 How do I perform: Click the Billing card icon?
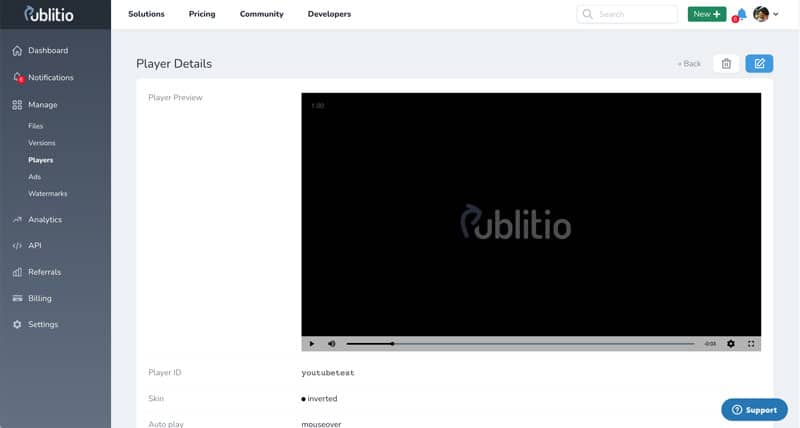(x=17, y=298)
